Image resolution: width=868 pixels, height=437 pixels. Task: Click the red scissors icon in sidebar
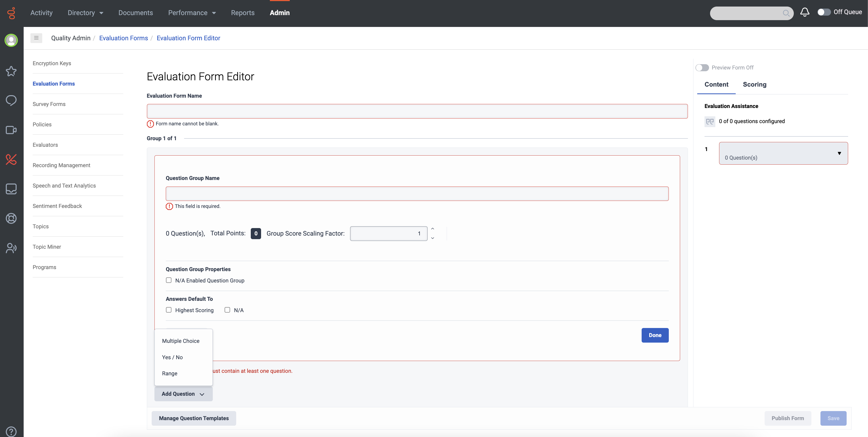pos(11,160)
